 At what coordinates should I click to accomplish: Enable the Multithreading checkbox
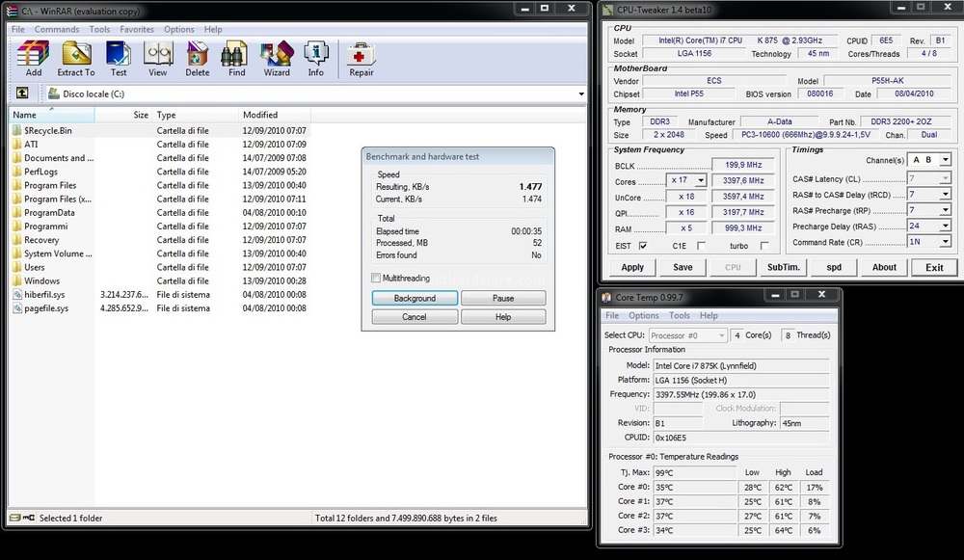pyautogui.click(x=376, y=278)
